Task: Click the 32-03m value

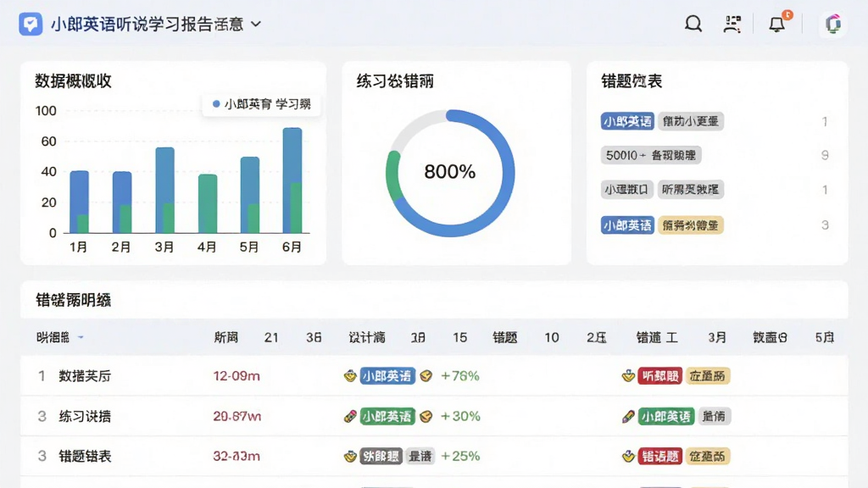Action: [236, 456]
